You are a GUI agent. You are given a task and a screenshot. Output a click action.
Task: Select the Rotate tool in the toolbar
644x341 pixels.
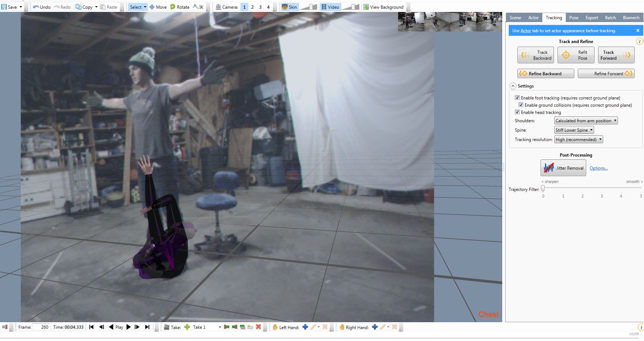(180, 7)
